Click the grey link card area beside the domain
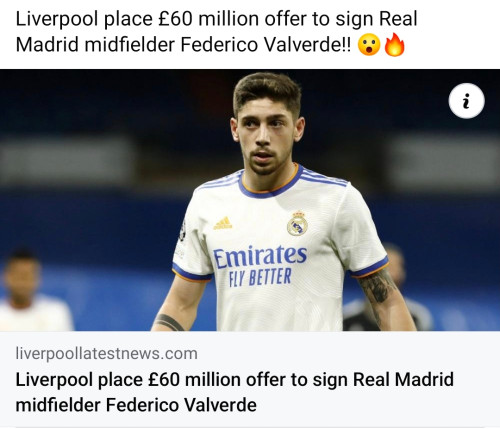 (x=347, y=353)
